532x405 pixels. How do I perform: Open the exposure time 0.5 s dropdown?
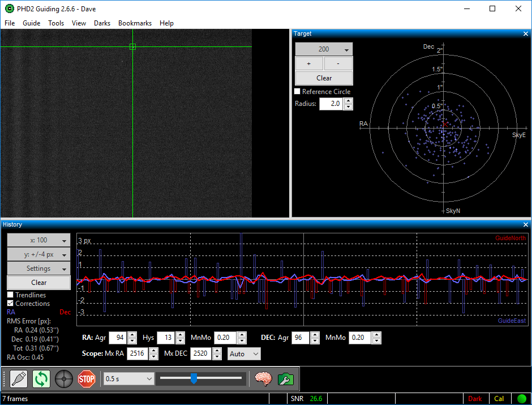pos(128,379)
